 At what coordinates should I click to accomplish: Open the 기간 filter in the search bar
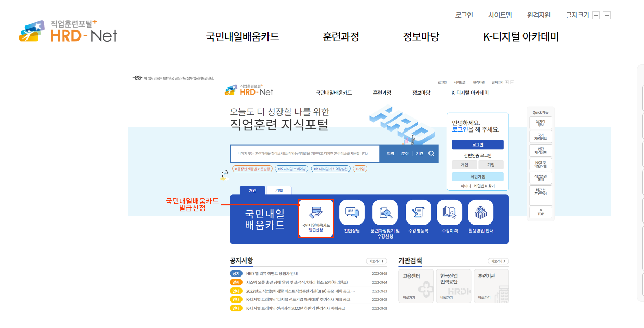(420, 154)
